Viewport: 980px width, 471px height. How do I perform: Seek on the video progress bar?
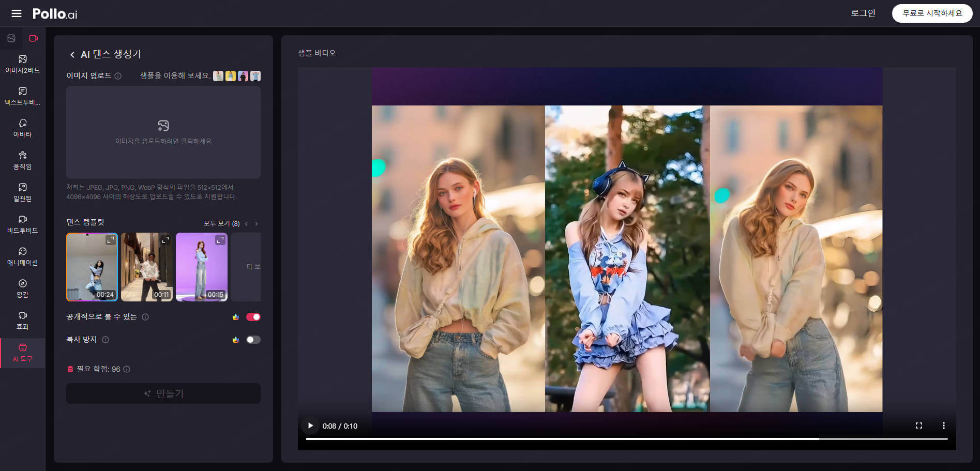click(627, 439)
